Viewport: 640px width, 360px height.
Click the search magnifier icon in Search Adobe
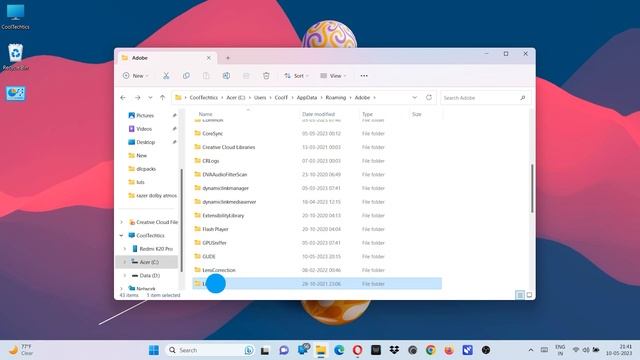523,98
